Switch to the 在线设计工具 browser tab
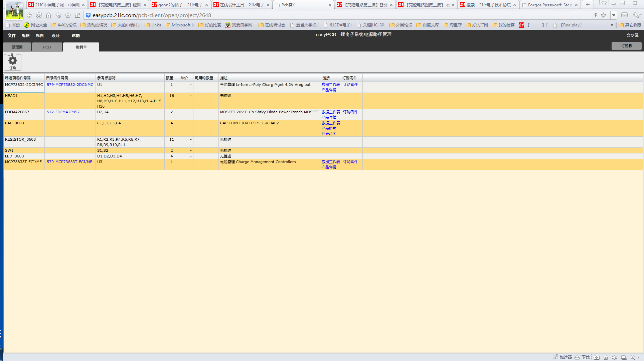The width and height of the screenshot is (644, 361). (x=242, y=5)
